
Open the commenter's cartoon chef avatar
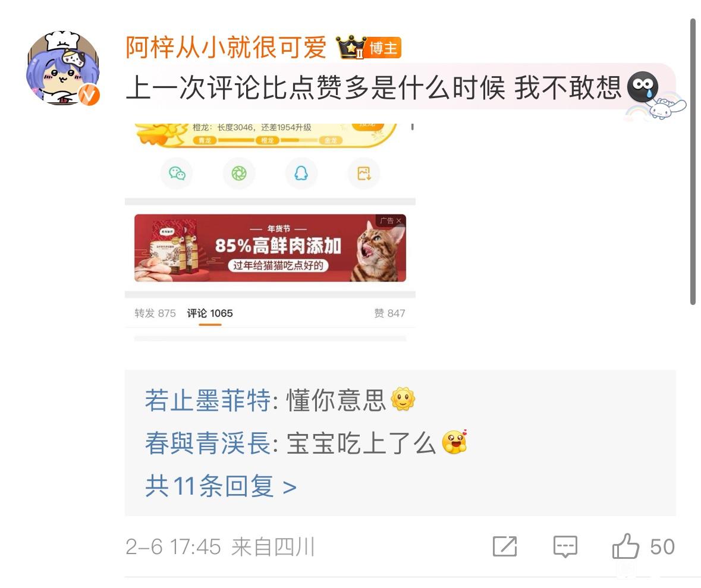62,68
